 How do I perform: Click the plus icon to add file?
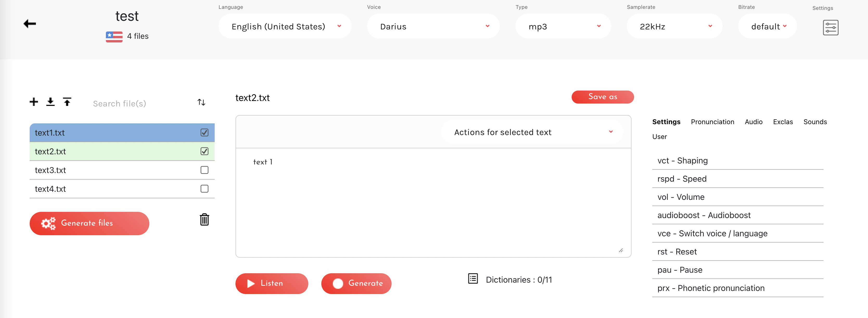pos(34,102)
